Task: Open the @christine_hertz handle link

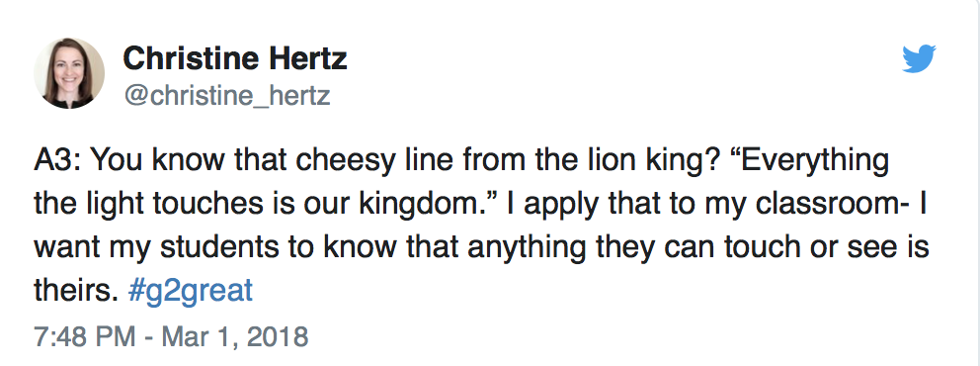Action: pos(226,96)
